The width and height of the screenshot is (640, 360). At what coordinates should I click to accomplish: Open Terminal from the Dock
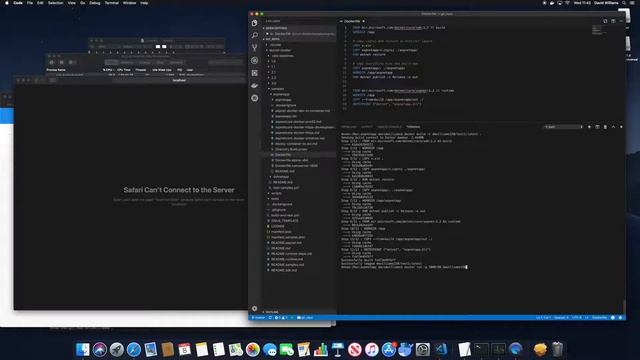pyautogui.click(x=481, y=349)
